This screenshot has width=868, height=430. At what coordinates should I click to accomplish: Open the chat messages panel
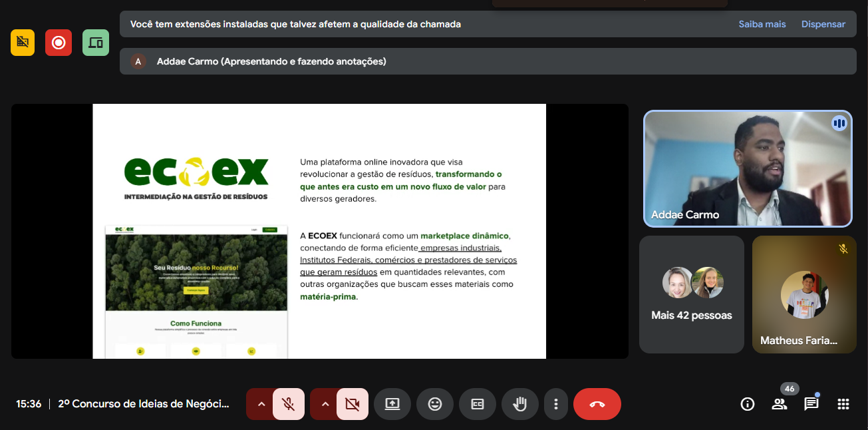pyautogui.click(x=811, y=404)
